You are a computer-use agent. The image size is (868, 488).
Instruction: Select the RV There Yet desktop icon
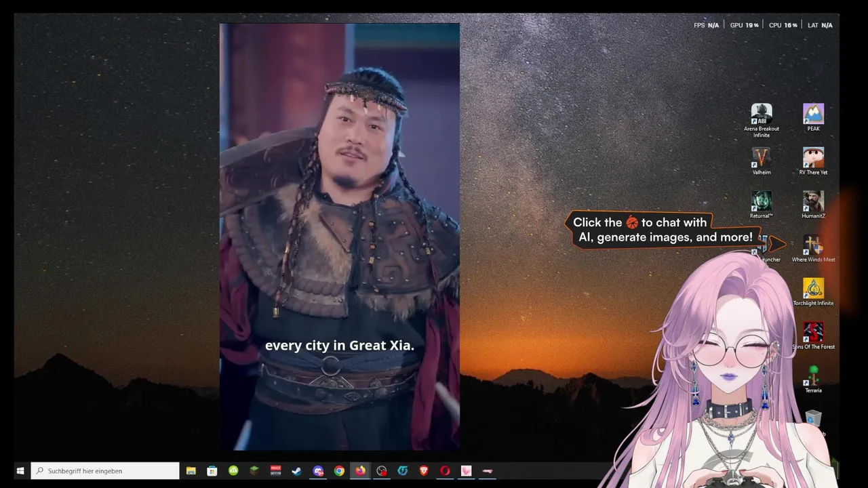pyautogui.click(x=813, y=161)
